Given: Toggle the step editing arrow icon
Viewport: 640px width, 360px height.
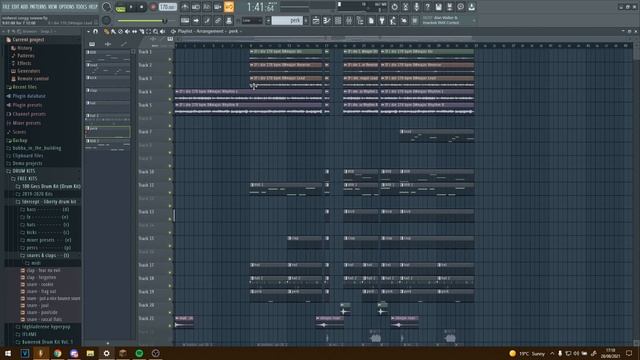Looking at the screenshot, I should 196,20.
